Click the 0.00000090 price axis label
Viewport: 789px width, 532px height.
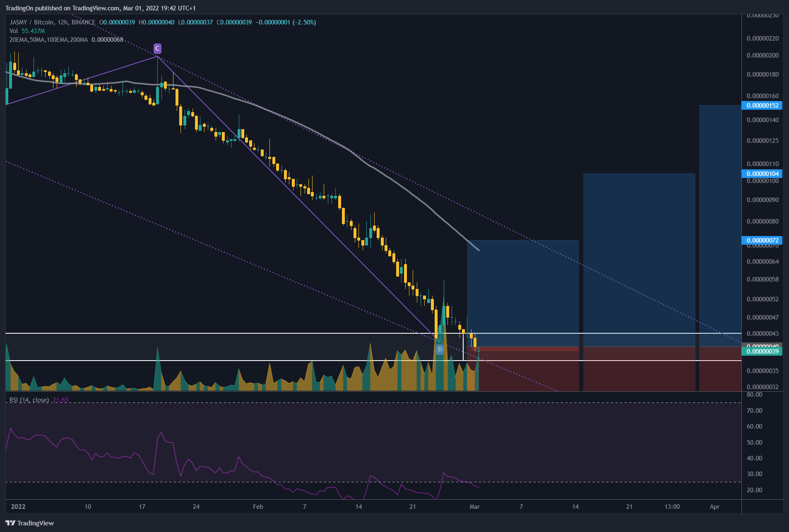click(x=763, y=200)
